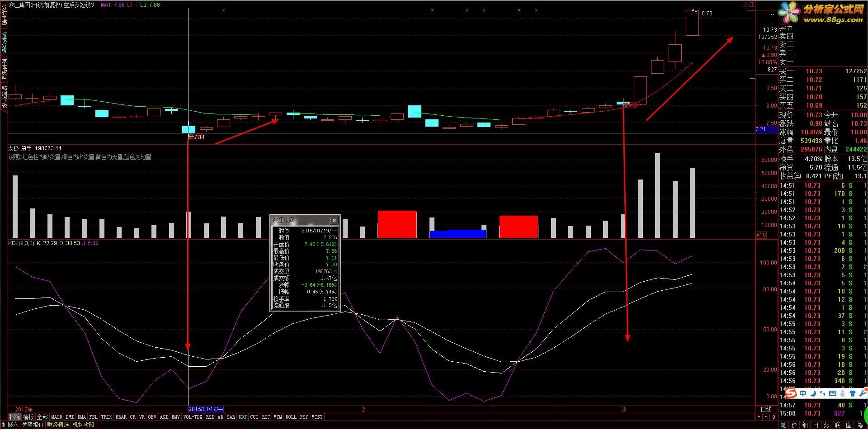Click the 买一 bid price 10.73 row
This screenshot has width=868, height=430.
[823, 71]
